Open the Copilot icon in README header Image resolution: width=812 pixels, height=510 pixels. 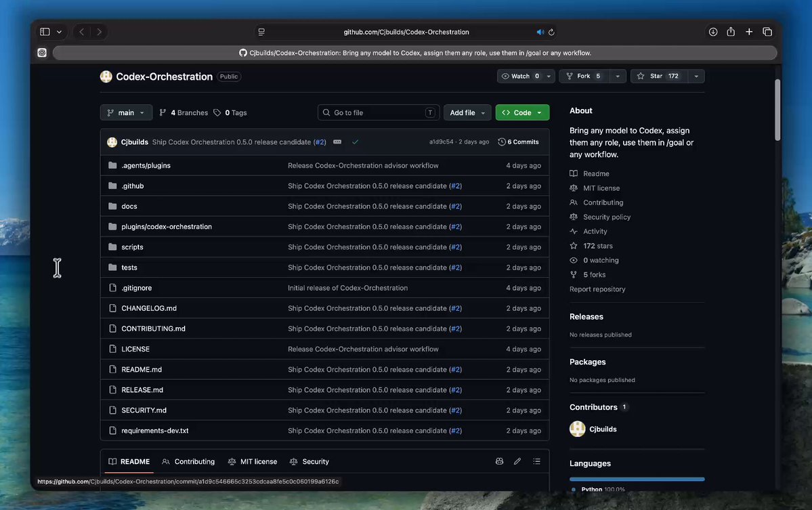pyautogui.click(x=499, y=461)
